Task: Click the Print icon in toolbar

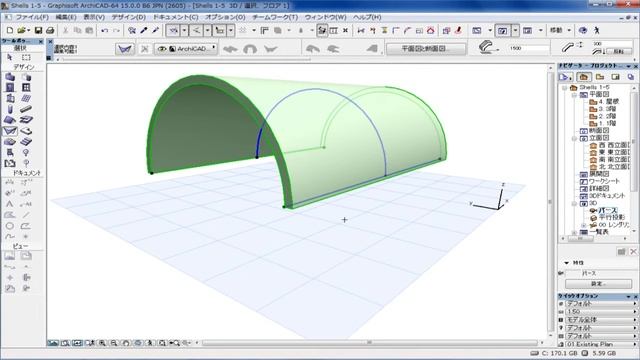Action: (50, 31)
